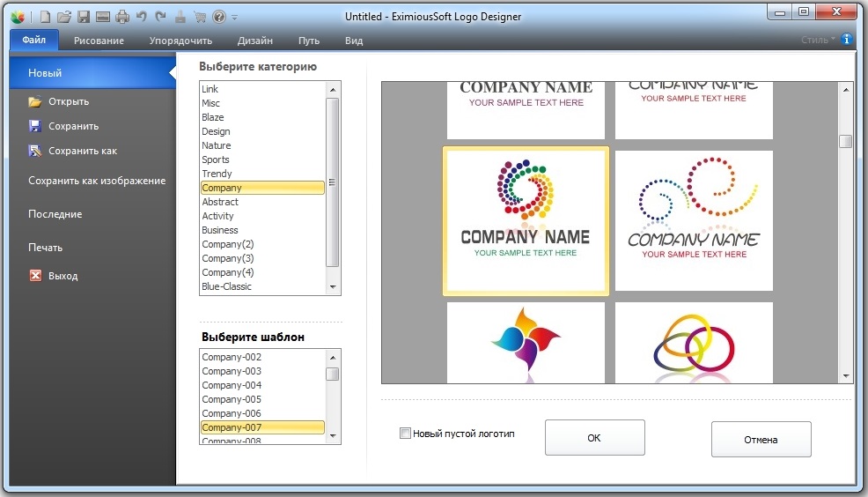
Task: Click the Сохранить как icon in sidebar
Action: tap(35, 151)
